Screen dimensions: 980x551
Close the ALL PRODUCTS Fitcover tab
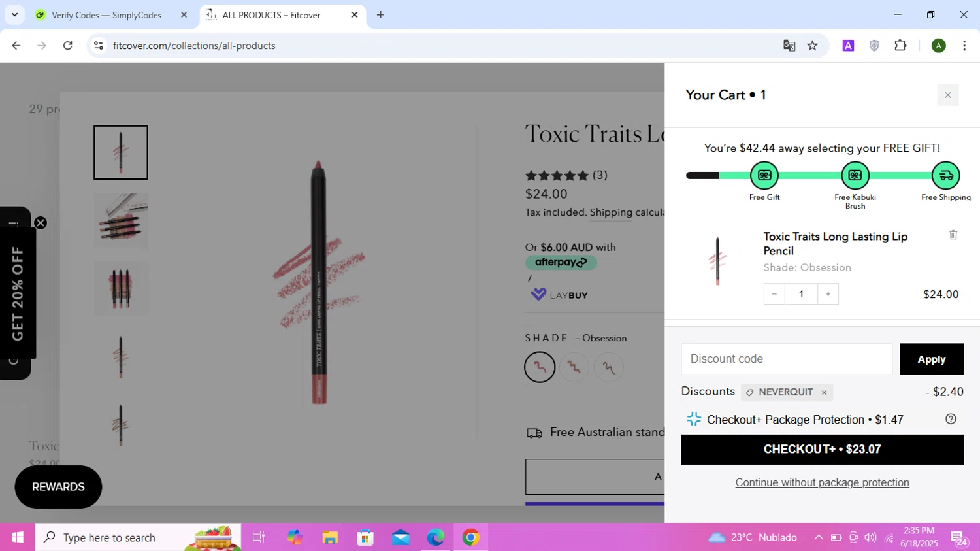point(355,15)
